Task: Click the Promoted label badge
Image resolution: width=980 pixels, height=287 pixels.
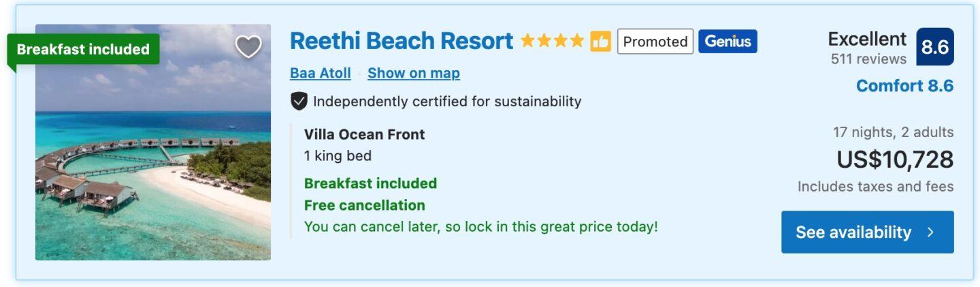Action: click(655, 42)
